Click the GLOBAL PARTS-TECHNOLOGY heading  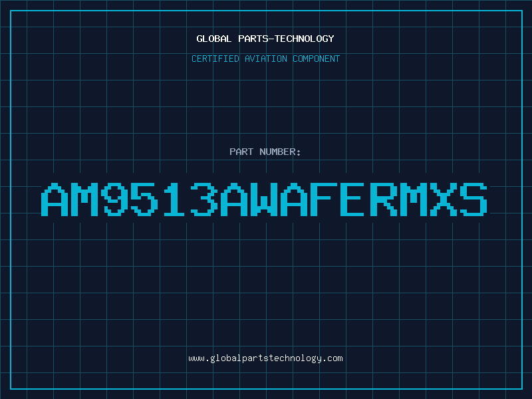pyautogui.click(x=265, y=39)
